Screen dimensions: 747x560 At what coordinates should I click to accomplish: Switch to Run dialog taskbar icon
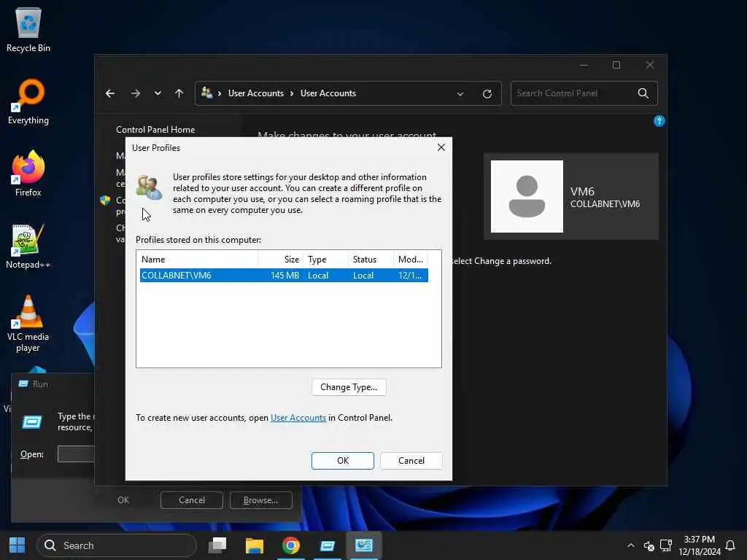click(328, 545)
